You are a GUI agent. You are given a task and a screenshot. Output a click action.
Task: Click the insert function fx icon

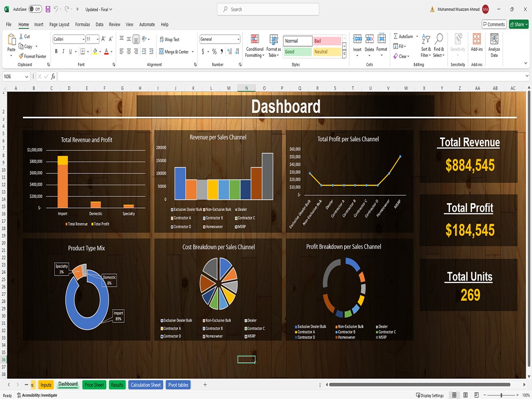click(x=53, y=77)
